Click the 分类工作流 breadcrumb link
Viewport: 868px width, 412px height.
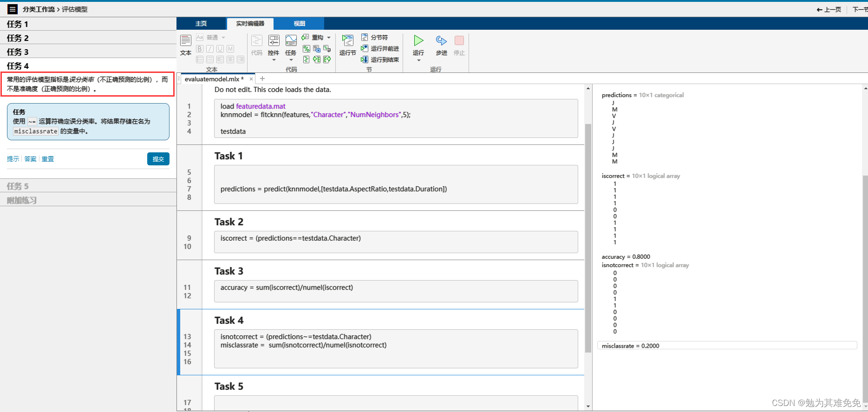39,9
